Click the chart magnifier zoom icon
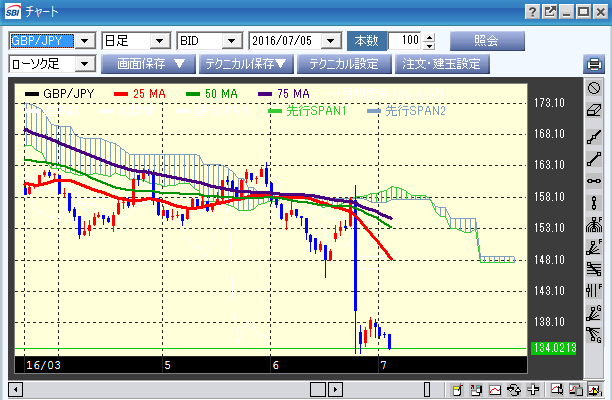 tap(557, 389)
